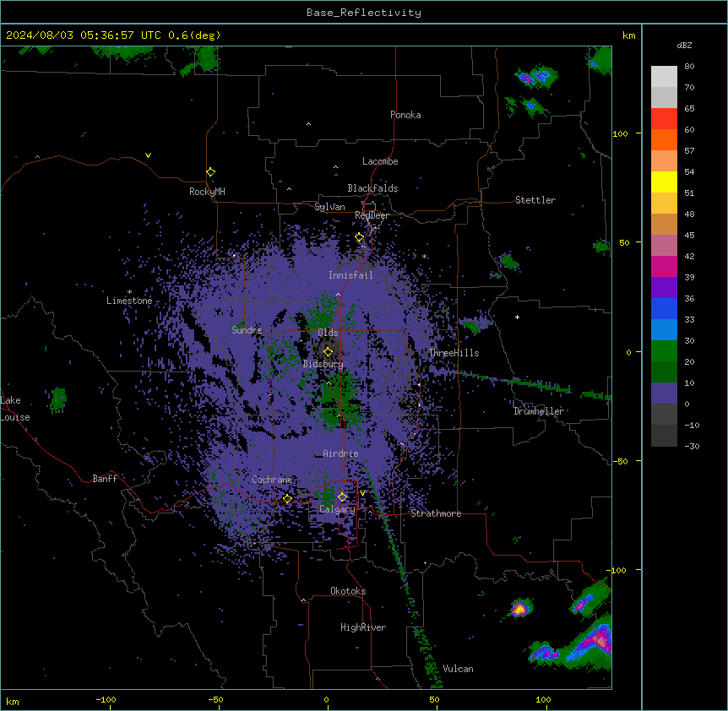Screen dimensions: 728x711
Task: Click the 2024/08/03 05:36:57 UTC timestamp
Action: click(84, 35)
